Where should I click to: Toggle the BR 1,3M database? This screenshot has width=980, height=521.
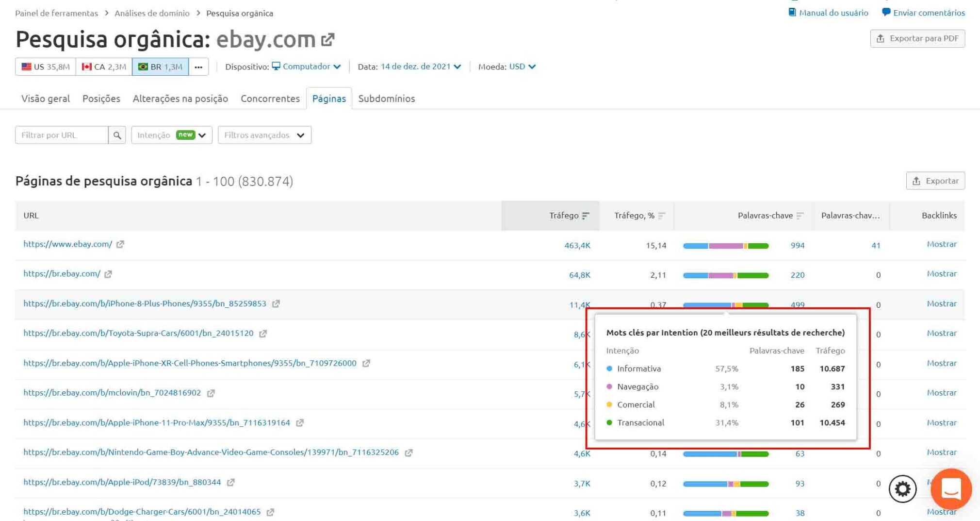coord(161,67)
